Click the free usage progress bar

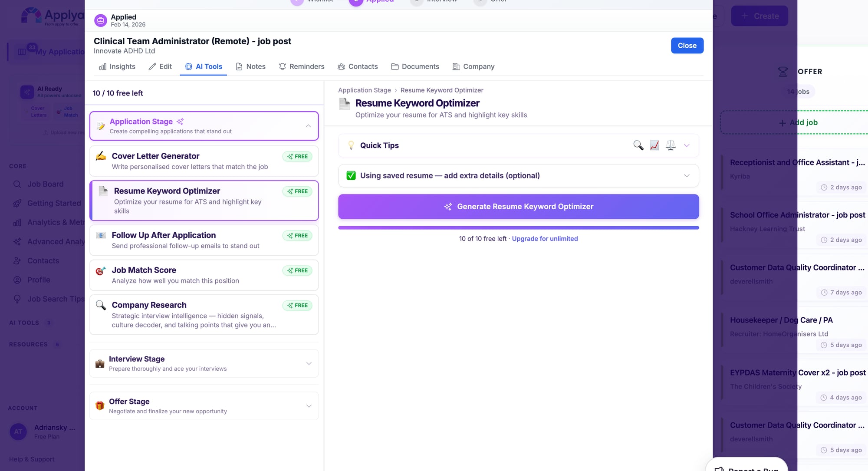click(x=519, y=227)
